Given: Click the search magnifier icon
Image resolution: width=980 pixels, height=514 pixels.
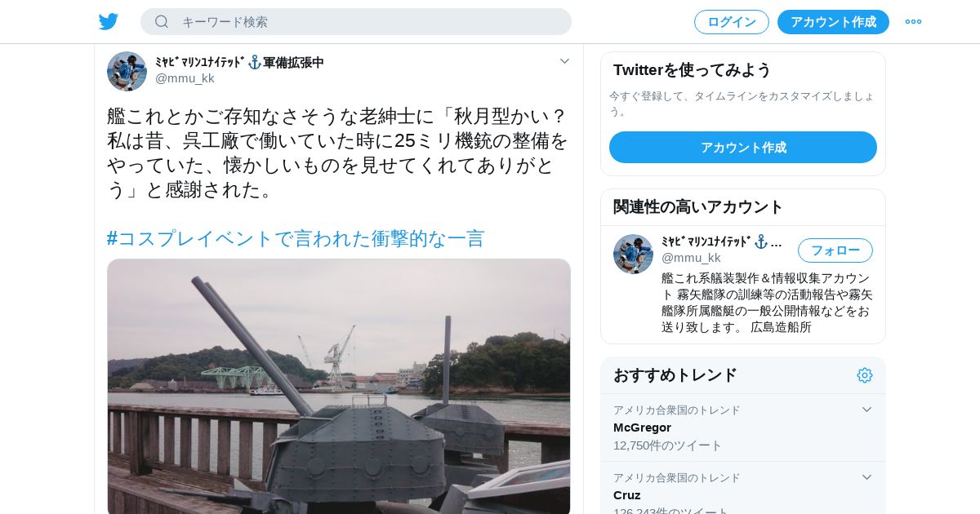Looking at the screenshot, I should point(162,22).
